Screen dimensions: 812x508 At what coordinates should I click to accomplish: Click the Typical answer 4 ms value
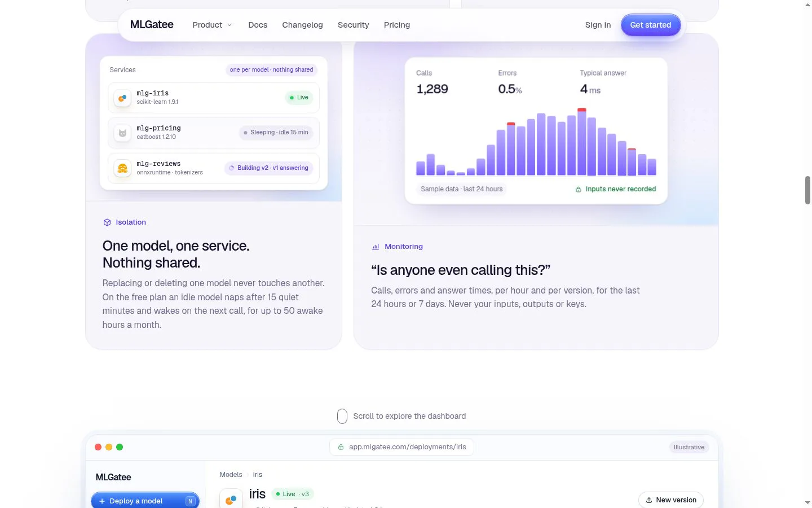click(590, 89)
